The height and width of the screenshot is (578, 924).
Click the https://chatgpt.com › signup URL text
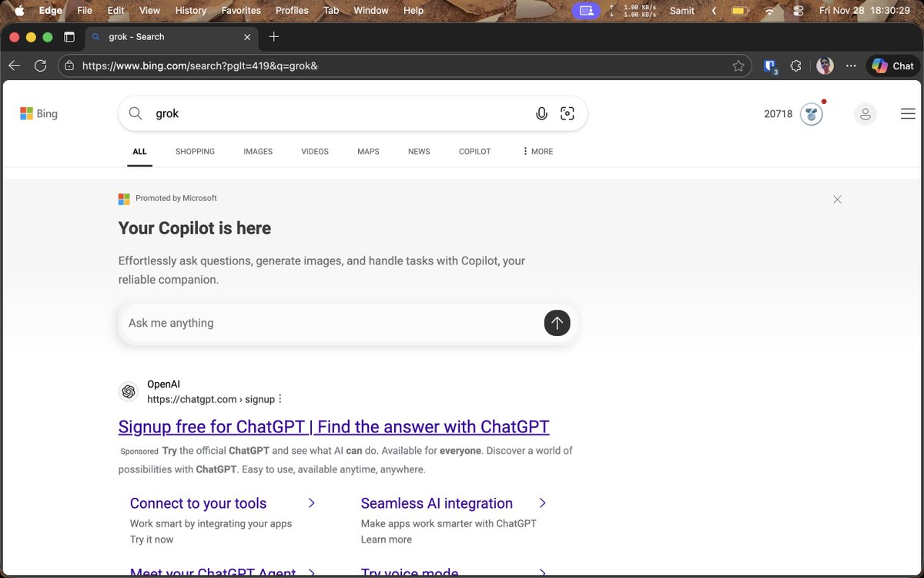tap(211, 399)
